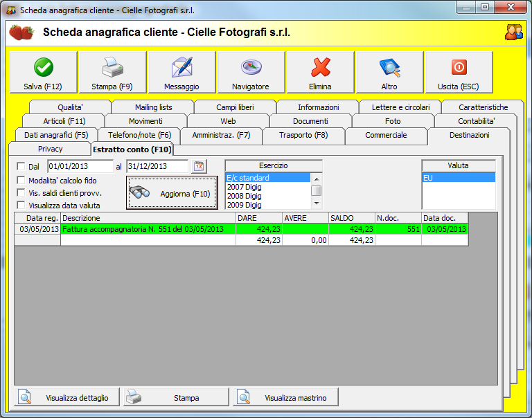Viewport: 532px width, 418px height.
Task: Open Trasporto (F8) tab
Action: pyautogui.click(x=303, y=135)
